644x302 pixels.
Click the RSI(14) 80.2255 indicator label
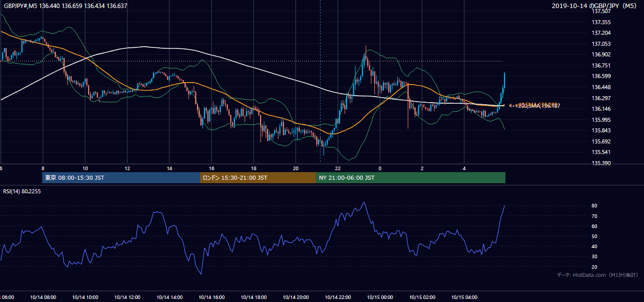(23, 191)
